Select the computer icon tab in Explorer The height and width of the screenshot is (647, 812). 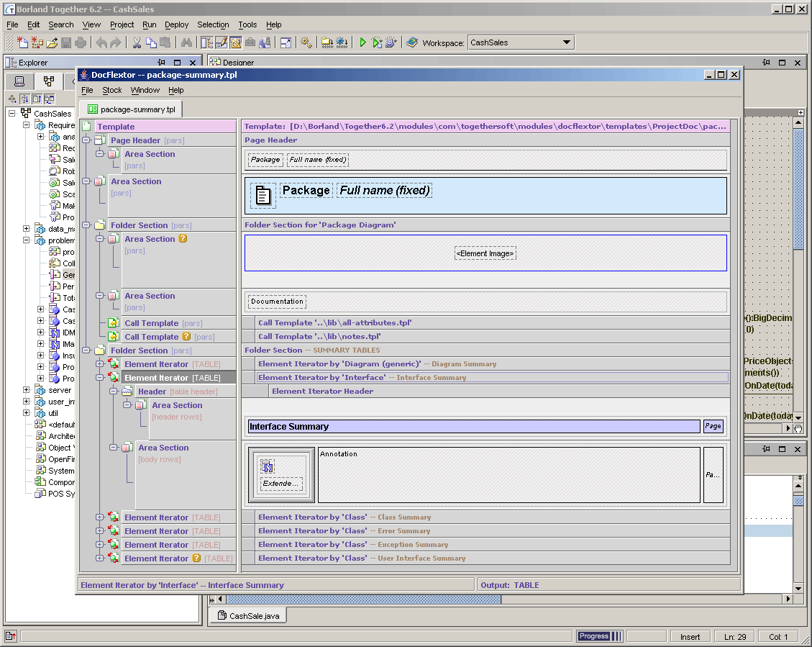coord(19,81)
